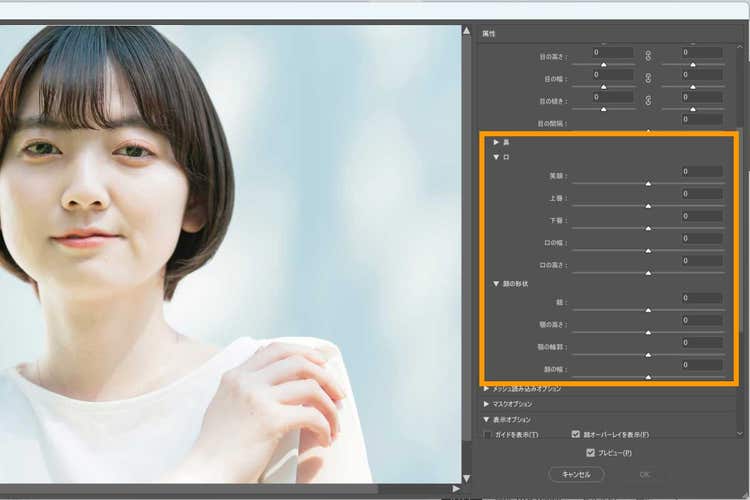Image resolution: width=750 pixels, height=500 pixels.
Task: Focus the left 目の傾き value field
Action: point(613,97)
